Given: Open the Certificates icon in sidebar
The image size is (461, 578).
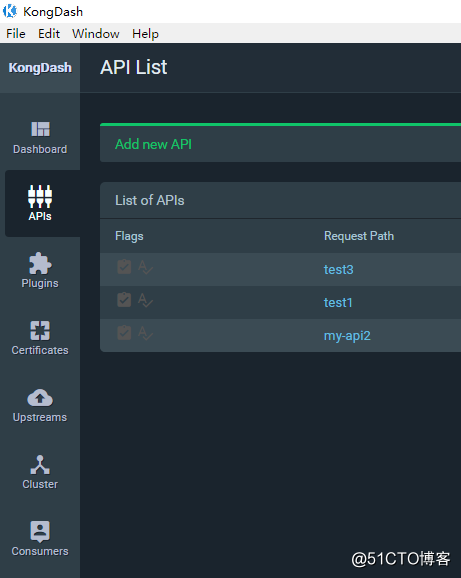Looking at the screenshot, I should point(40,330).
